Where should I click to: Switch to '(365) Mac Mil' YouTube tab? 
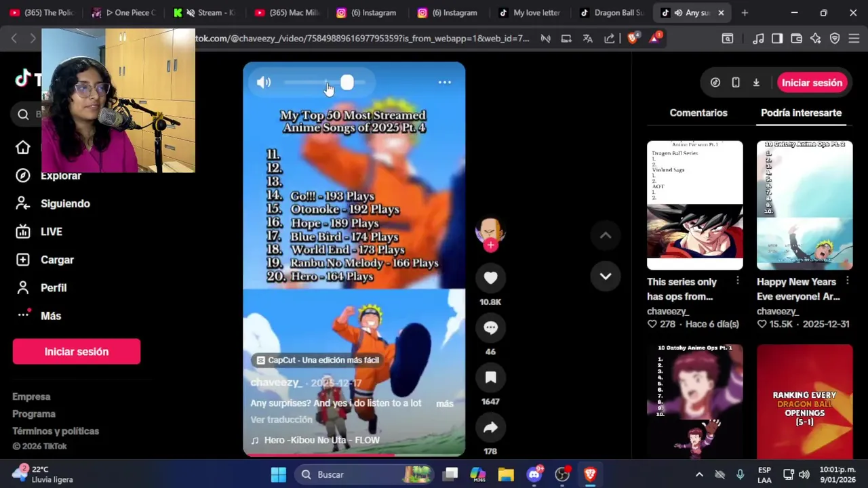point(286,12)
